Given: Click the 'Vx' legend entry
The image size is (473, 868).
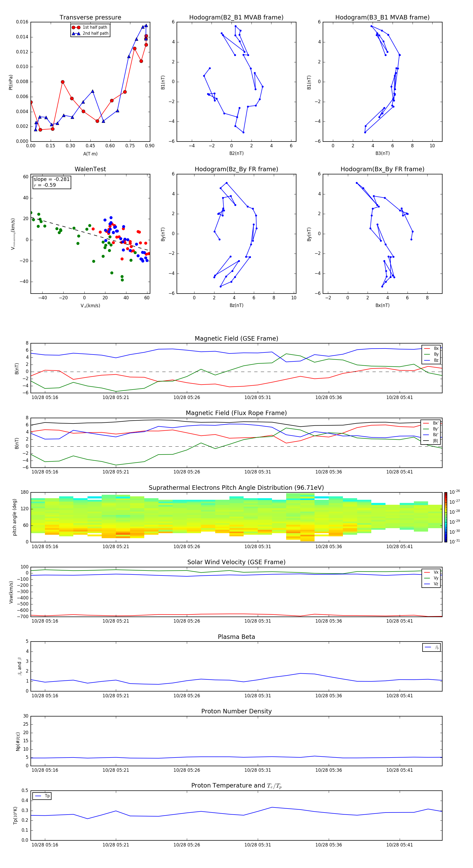Looking at the screenshot, I should 431,572.
